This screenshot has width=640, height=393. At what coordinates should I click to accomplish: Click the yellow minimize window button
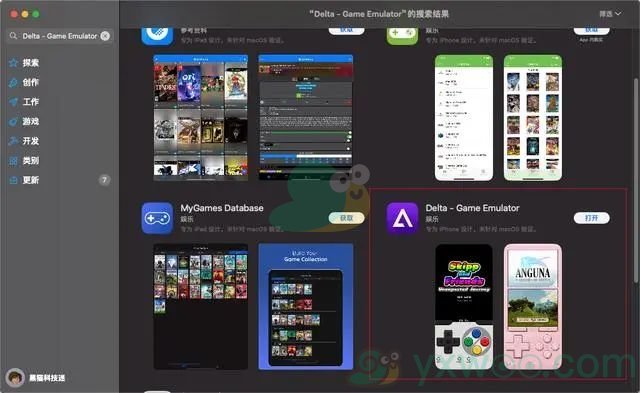click(24, 14)
